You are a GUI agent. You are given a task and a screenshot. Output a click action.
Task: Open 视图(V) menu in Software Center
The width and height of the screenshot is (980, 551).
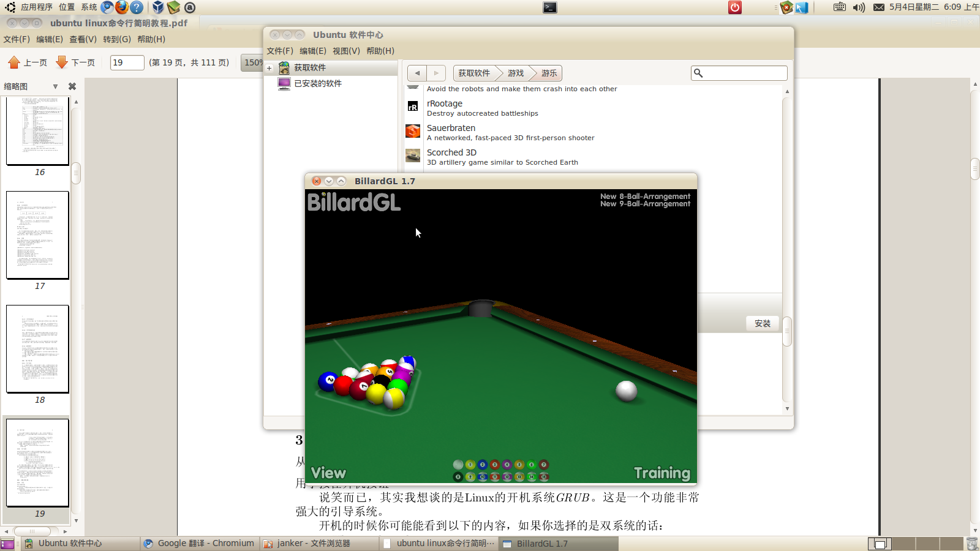point(346,51)
